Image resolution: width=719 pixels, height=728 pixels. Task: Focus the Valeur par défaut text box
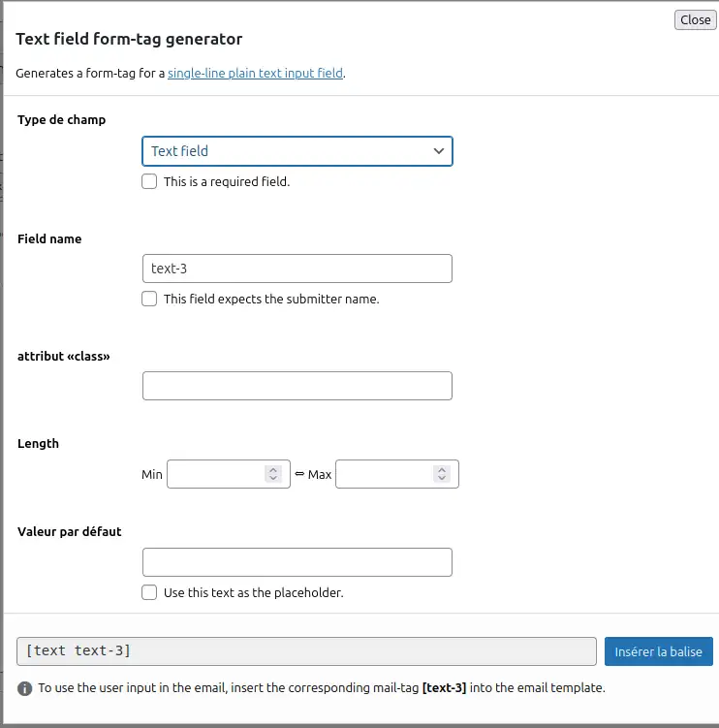pos(297,562)
